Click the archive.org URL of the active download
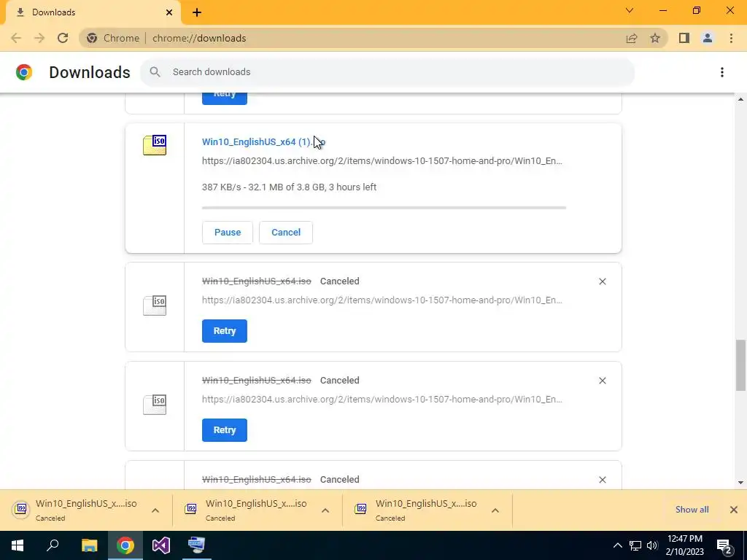747x560 pixels. tap(382, 161)
